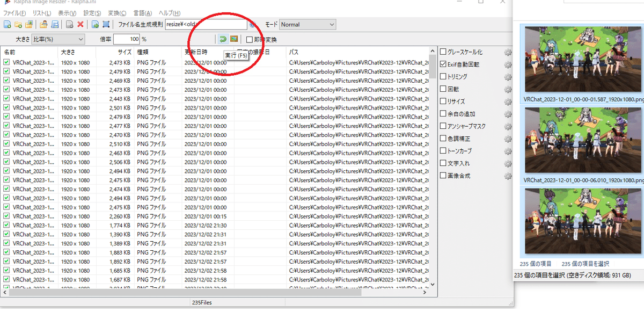The height and width of the screenshot is (312, 644).
Task: Open gear settings for Exif自動回転
Action: (x=508, y=64)
